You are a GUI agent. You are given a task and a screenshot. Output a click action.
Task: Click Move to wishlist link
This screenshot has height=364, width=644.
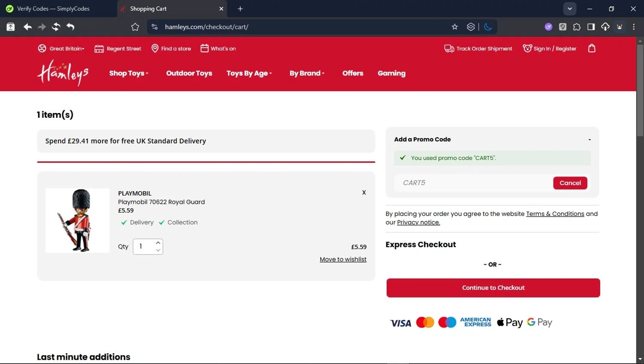click(x=343, y=259)
